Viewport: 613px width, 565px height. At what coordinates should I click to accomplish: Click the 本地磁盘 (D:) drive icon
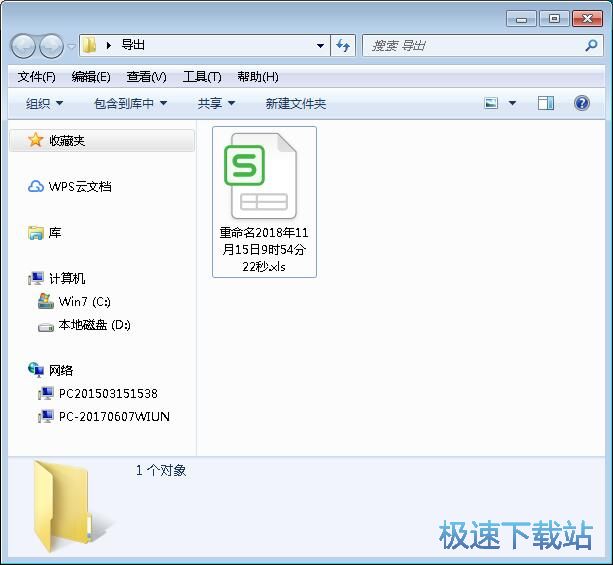[x=46, y=327]
